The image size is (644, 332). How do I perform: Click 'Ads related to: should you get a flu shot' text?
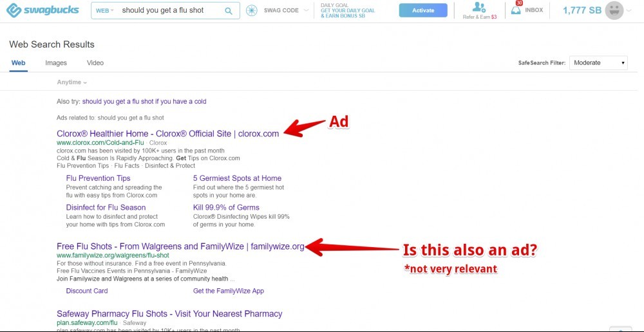(x=110, y=118)
